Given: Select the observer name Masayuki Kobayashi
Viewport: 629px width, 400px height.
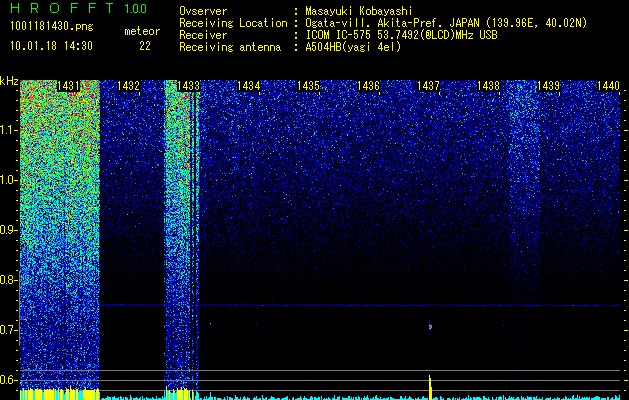Looking at the screenshot, I should [x=359, y=11].
